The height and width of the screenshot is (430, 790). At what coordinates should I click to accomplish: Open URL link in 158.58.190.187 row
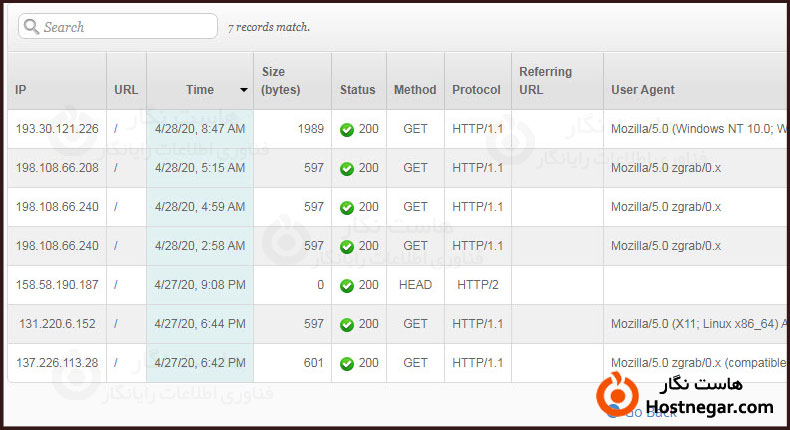(x=117, y=285)
